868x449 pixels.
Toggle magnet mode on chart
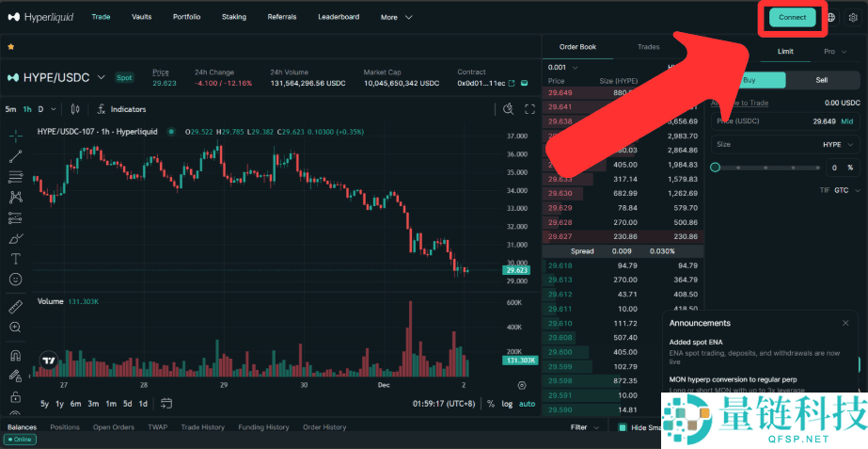pos(15,356)
